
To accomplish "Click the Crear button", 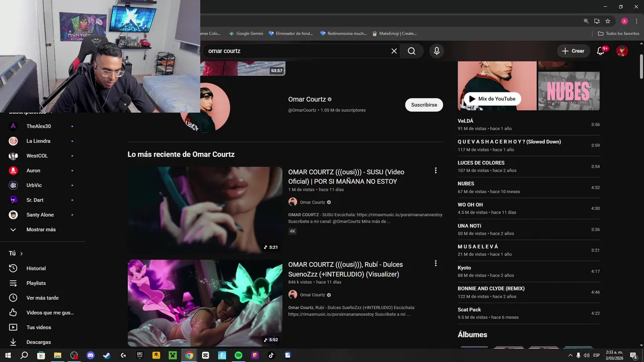I will point(573,51).
